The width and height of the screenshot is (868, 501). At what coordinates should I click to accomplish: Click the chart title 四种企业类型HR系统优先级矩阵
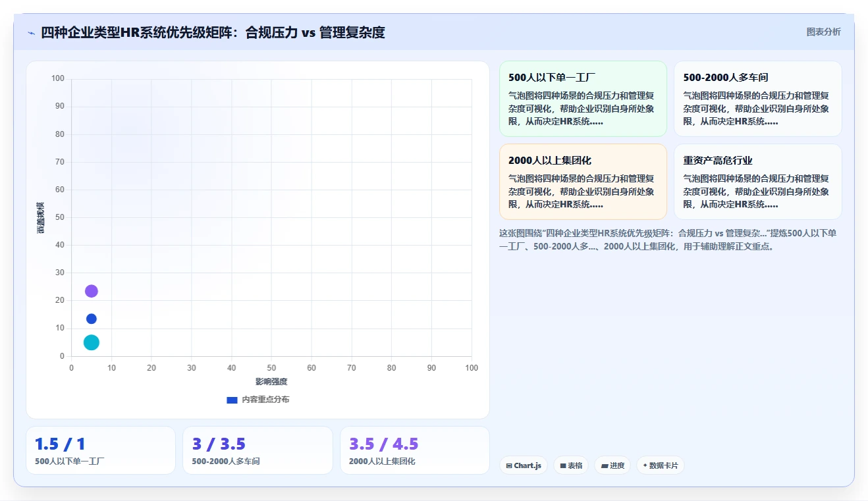213,32
